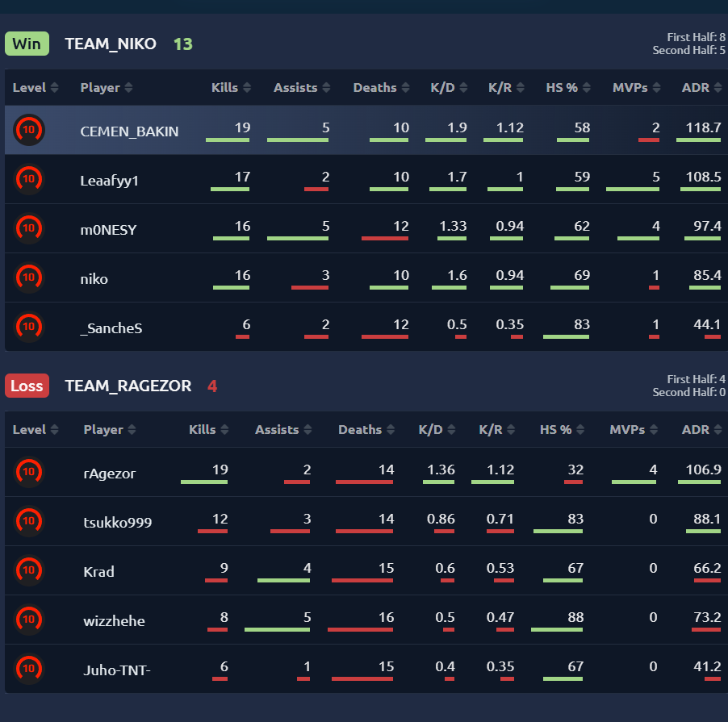Open _SancheS player profile
This screenshot has height=722, width=728.
(x=111, y=328)
